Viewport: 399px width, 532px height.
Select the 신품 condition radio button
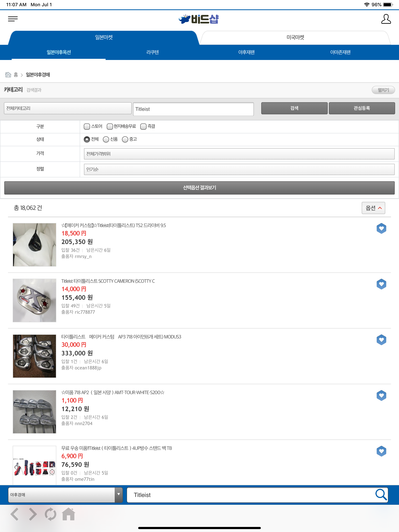click(x=106, y=139)
